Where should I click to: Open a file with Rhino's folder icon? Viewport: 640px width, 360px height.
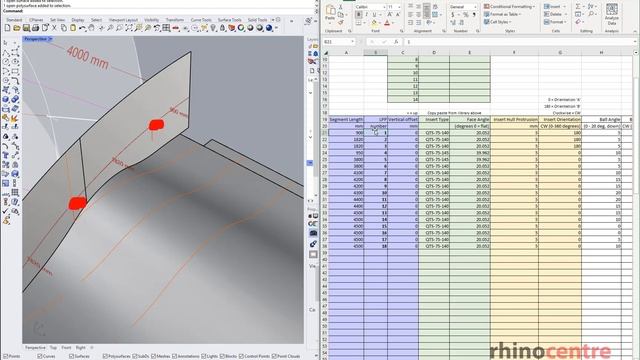[16, 28]
